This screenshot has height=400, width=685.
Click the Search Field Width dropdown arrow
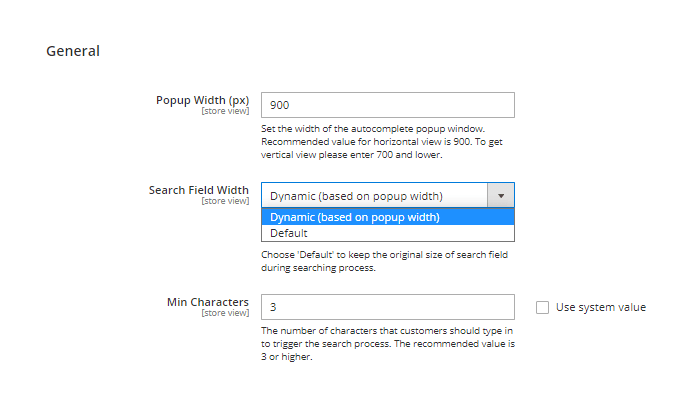tap(501, 195)
